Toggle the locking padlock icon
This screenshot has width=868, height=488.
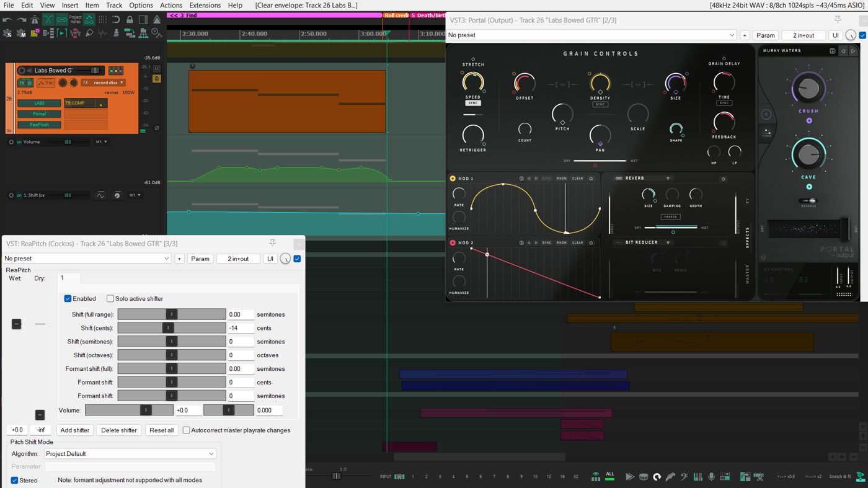130,20
